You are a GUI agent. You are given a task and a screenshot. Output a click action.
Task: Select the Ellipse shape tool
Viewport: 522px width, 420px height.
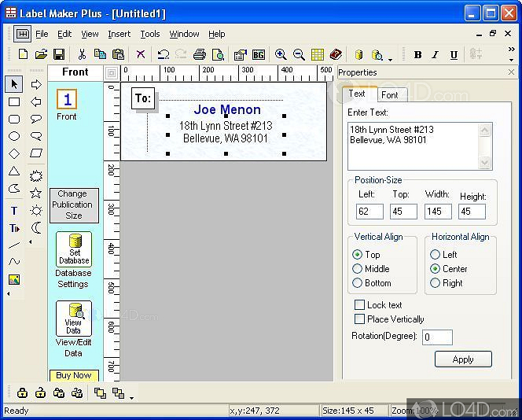coord(14,136)
